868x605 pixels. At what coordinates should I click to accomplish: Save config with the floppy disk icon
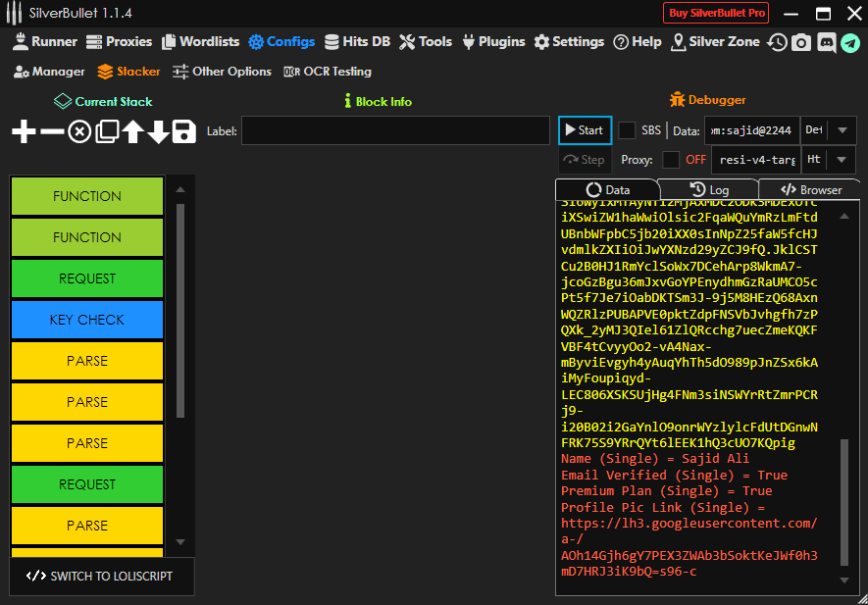pyautogui.click(x=184, y=131)
